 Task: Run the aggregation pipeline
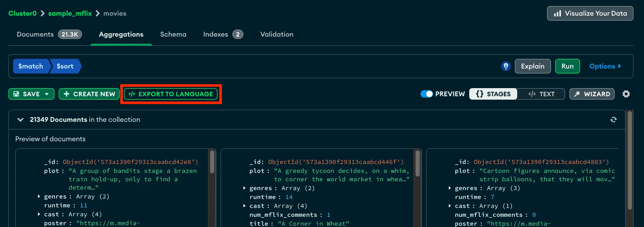567,66
